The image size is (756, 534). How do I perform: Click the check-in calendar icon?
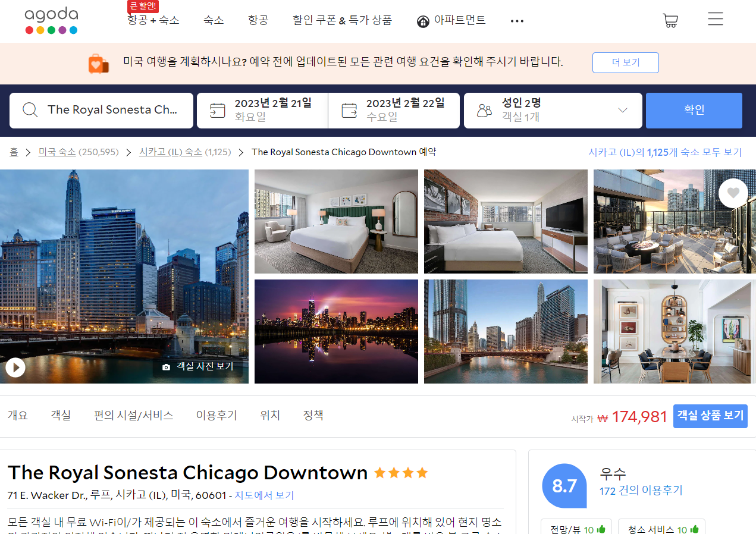pos(218,111)
